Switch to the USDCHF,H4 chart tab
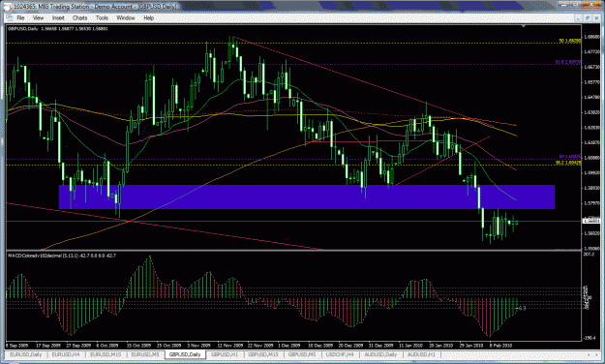This screenshot has height=364, width=605. click(x=340, y=354)
